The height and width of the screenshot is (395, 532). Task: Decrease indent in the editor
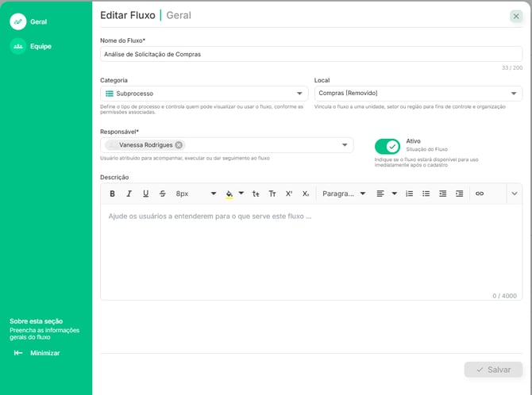(x=443, y=194)
